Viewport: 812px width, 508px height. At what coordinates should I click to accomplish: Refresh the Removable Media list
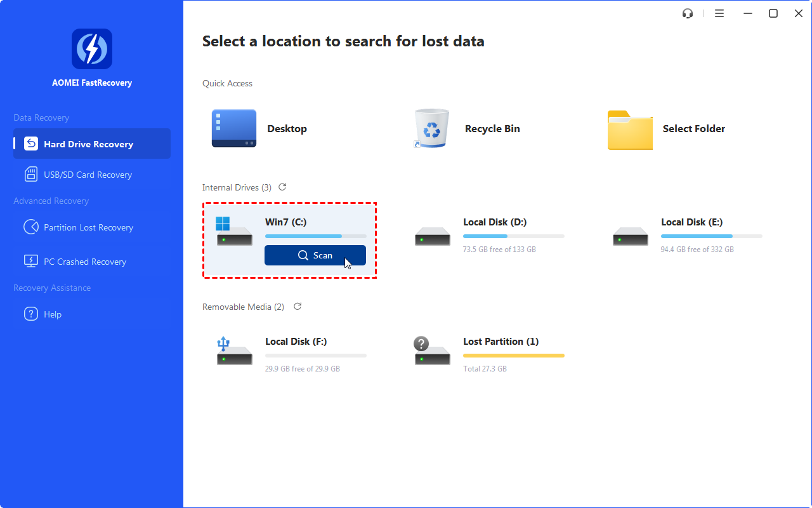296,306
